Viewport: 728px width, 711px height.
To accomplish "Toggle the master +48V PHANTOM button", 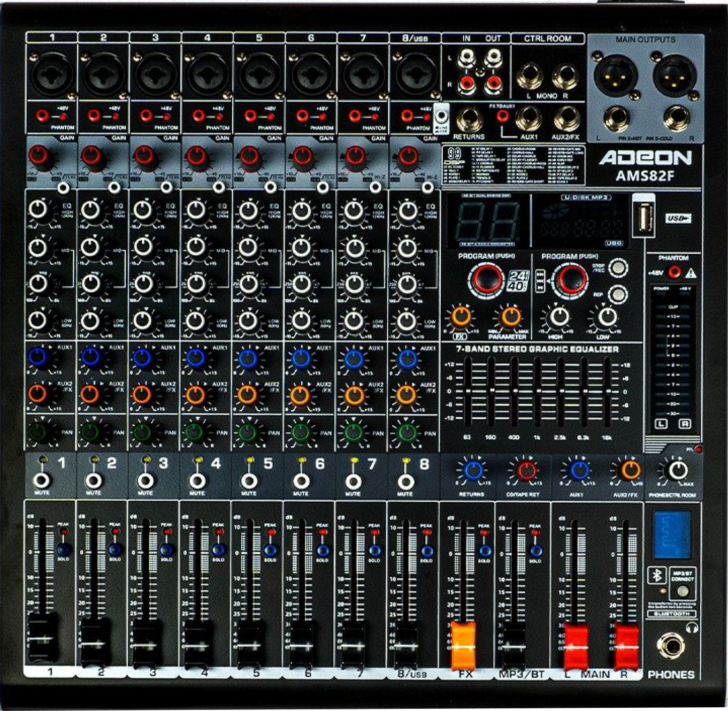I will [675, 272].
